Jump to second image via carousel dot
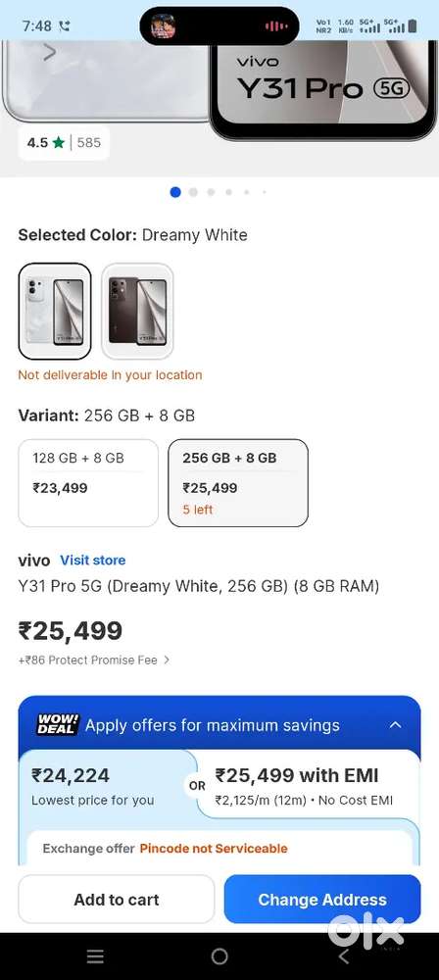Screen dimensions: 439x980 coord(193,192)
